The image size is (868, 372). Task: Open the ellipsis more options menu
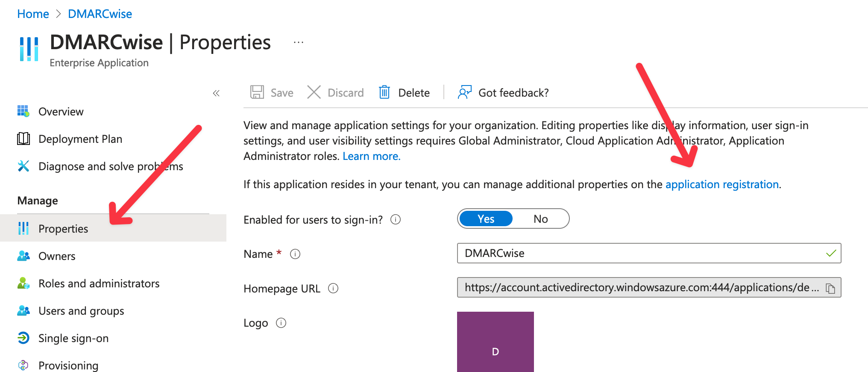coord(299,42)
